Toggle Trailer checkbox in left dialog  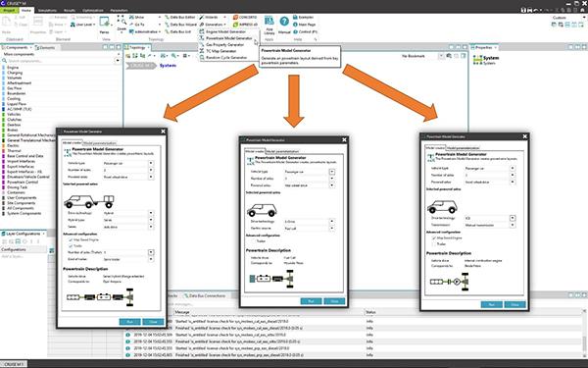71,246
